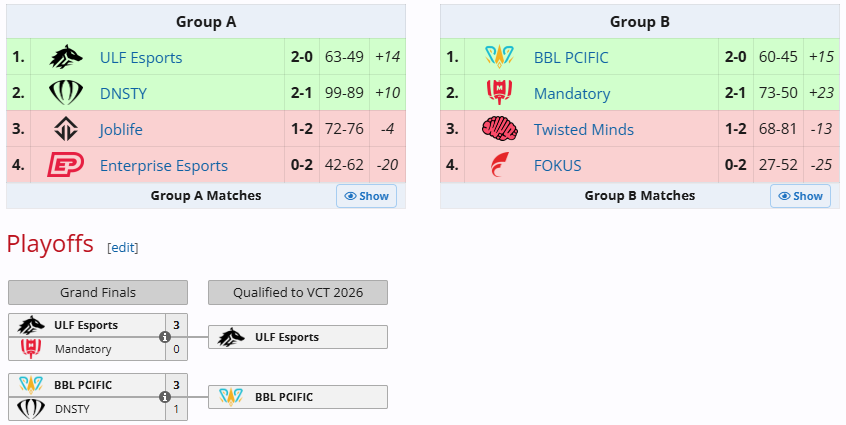This screenshot has height=425, width=846.
Task: Click the BBL PCIFIC logo in Group B
Action: point(499,57)
